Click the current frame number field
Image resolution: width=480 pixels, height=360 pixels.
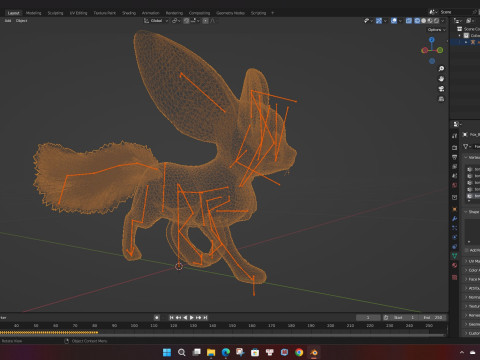click(x=368, y=318)
